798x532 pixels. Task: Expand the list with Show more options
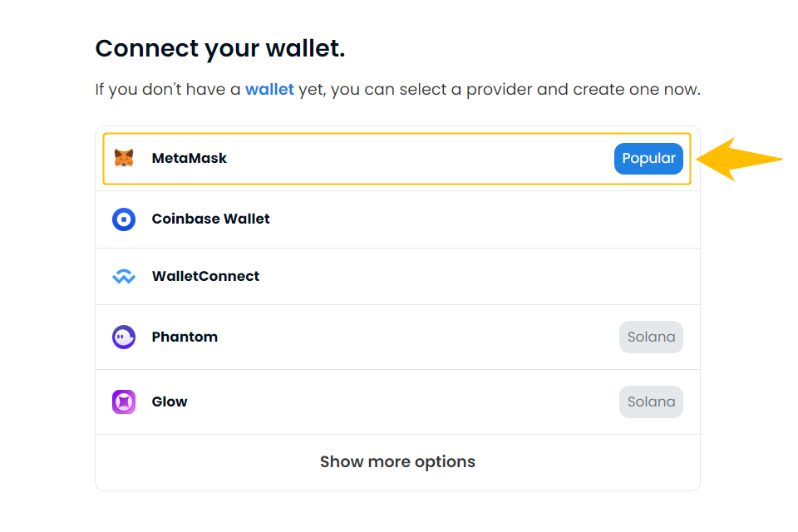pyautogui.click(x=397, y=461)
